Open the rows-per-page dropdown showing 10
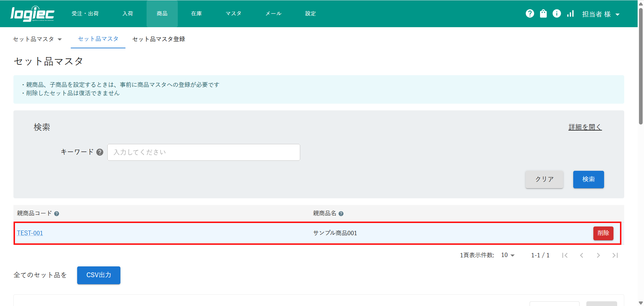The width and height of the screenshot is (644, 306). click(507, 255)
